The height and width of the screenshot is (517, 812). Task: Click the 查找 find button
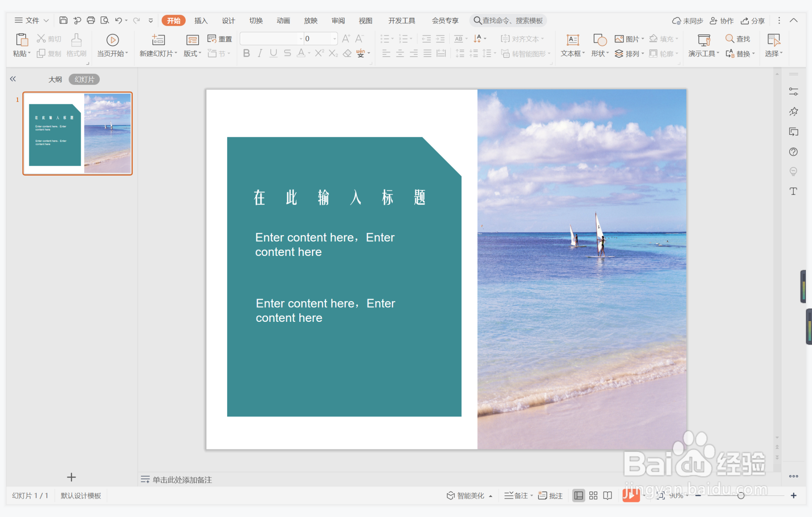coord(738,39)
